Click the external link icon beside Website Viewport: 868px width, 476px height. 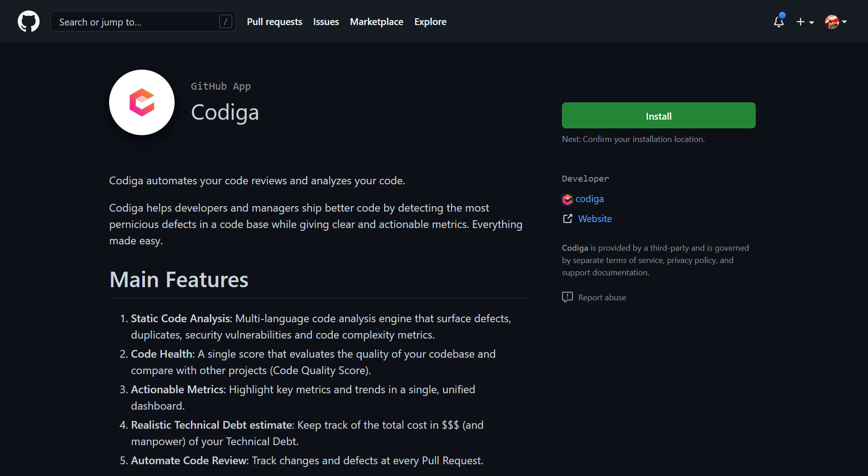[567, 218]
